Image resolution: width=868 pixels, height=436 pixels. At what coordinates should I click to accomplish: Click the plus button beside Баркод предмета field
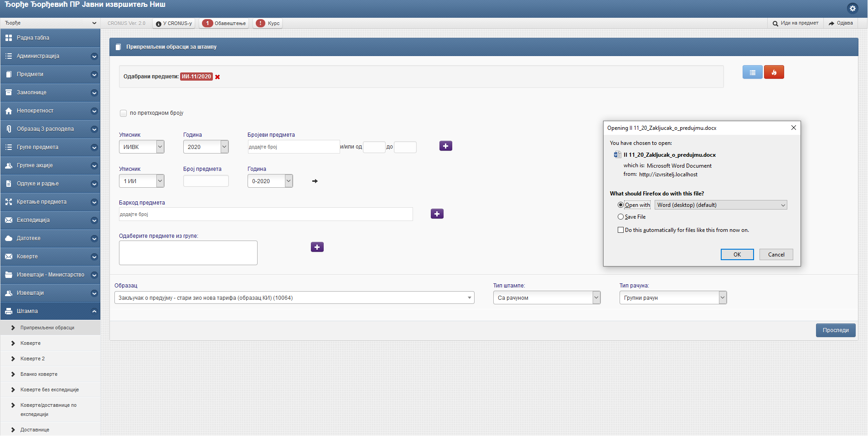(x=437, y=214)
